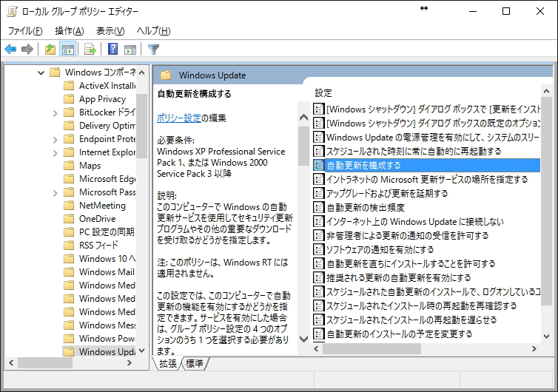Select the Windows Update folder in tree
This screenshot has width=558, height=392.
(x=107, y=351)
